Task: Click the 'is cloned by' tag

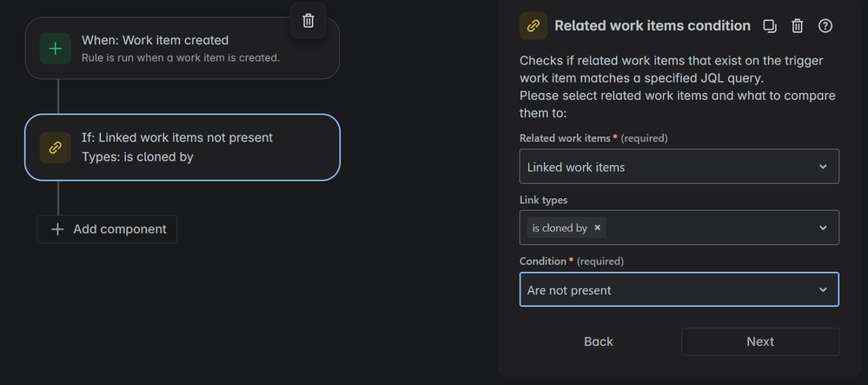Action: point(560,228)
